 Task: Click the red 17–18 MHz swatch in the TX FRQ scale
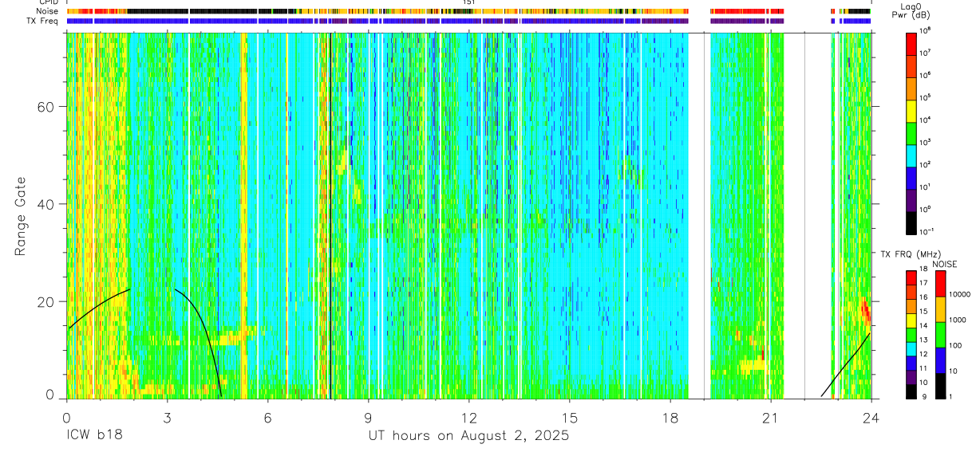(x=911, y=277)
